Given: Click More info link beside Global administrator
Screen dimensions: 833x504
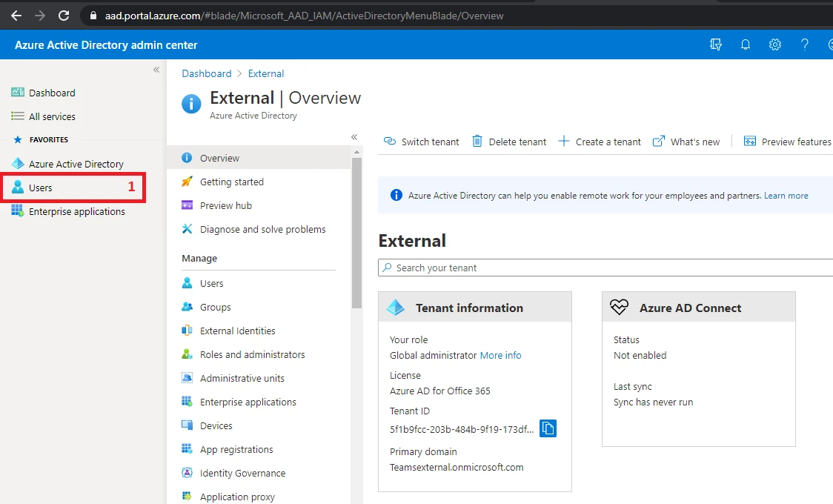Looking at the screenshot, I should click(500, 355).
